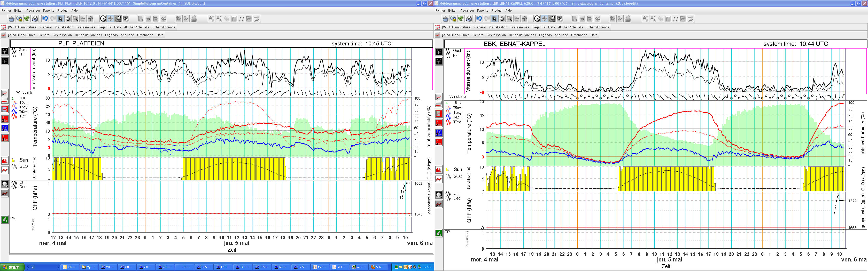Select the magnifier zoom tool in the EBK window

(x=509, y=19)
